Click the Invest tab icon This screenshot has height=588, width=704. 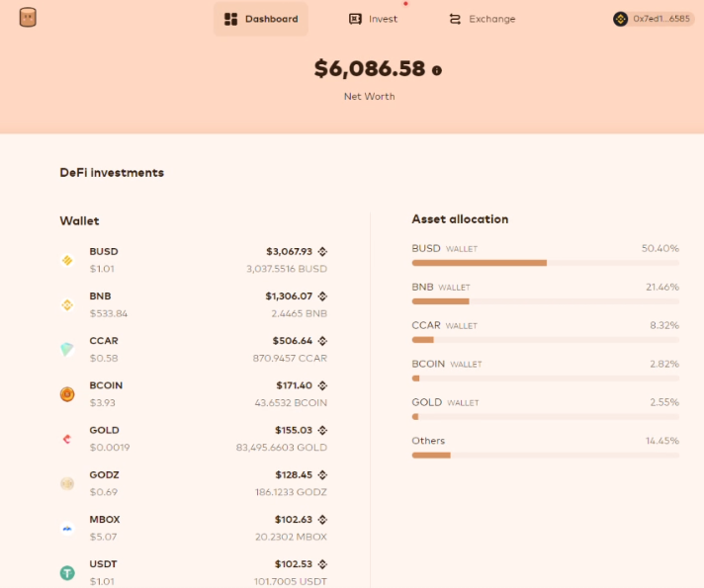coord(355,19)
